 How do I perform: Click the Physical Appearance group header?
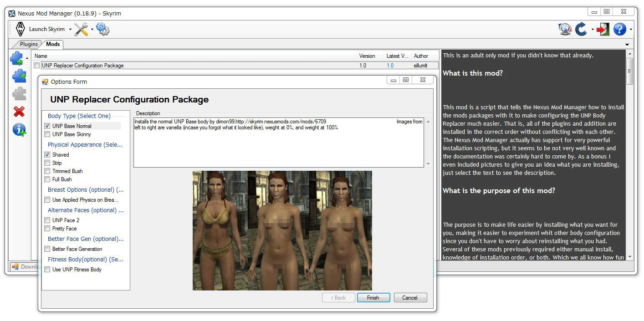pyautogui.click(x=86, y=145)
